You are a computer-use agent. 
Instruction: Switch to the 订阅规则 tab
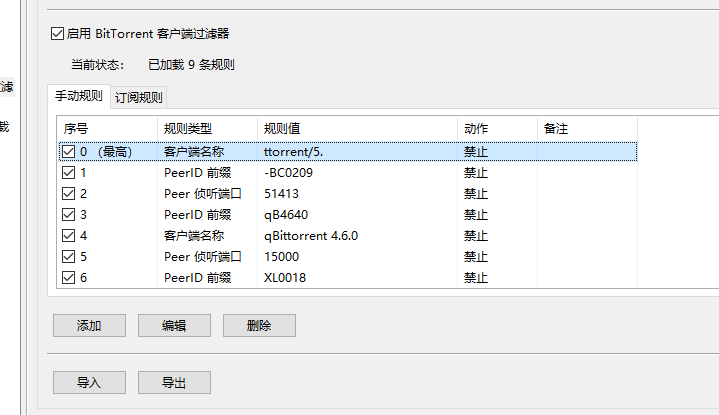point(139,97)
